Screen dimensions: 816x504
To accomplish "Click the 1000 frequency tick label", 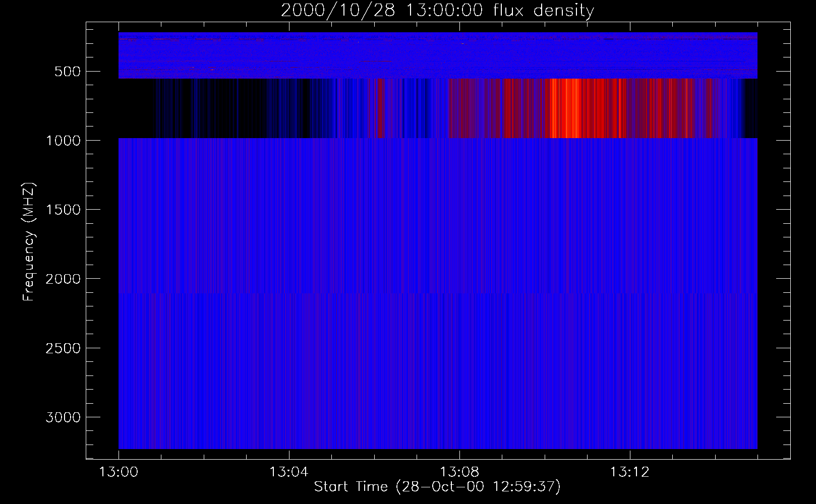I will click(x=63, y=141).
